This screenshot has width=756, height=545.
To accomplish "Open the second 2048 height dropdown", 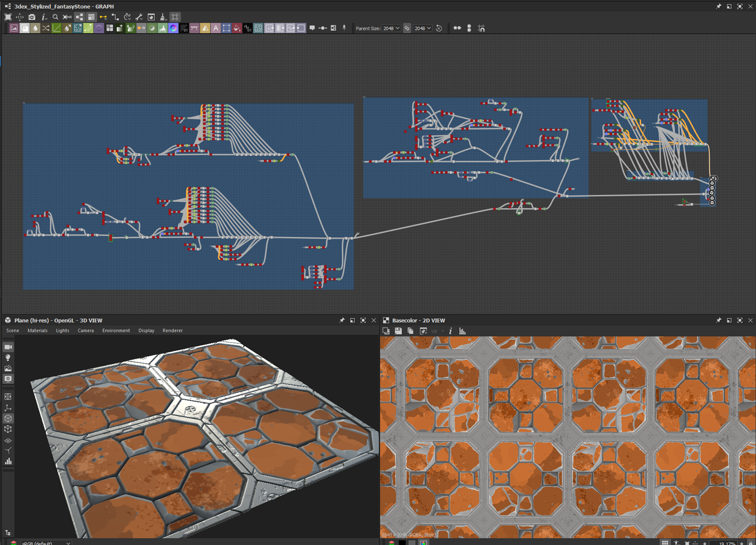I will pos(423,29).
